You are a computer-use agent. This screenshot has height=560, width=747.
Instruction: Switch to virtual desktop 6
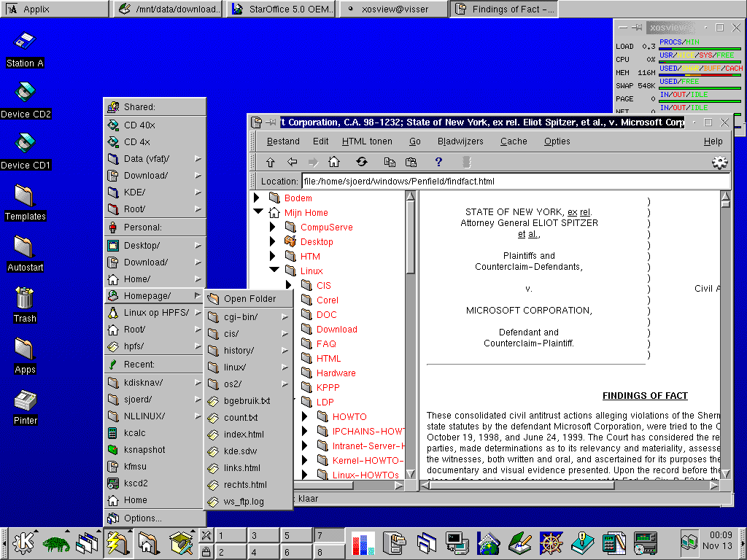pos(296,552)
